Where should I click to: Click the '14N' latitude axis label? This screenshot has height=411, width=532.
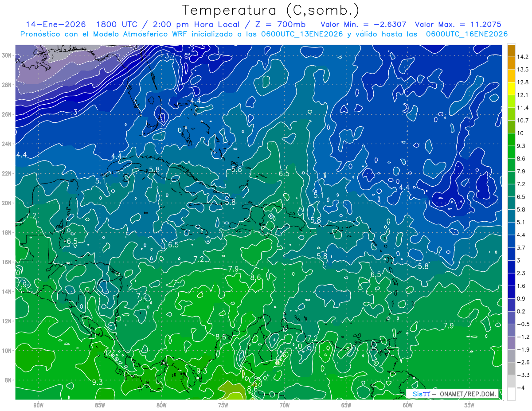[x=6, y=292]
